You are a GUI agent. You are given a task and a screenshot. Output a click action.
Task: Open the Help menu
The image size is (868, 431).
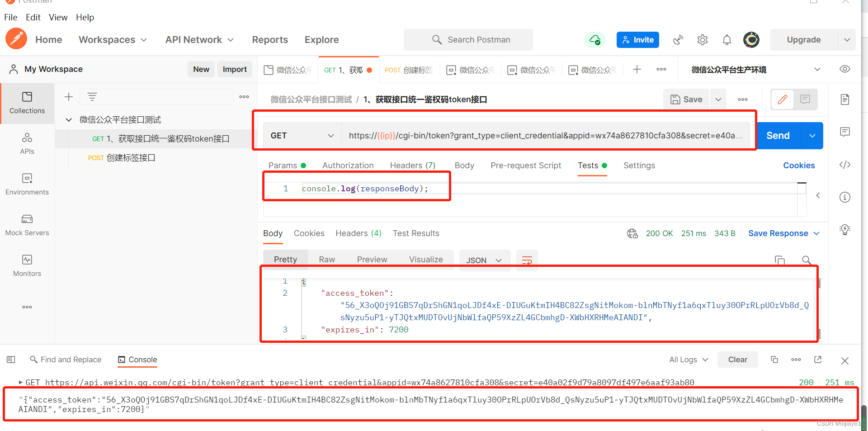click(x=85, y=17)
